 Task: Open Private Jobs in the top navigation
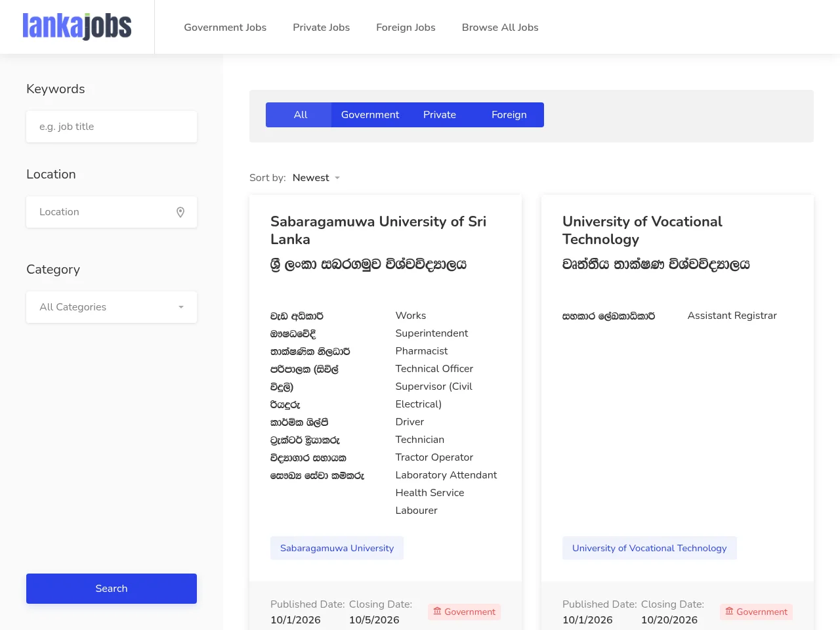322,28
